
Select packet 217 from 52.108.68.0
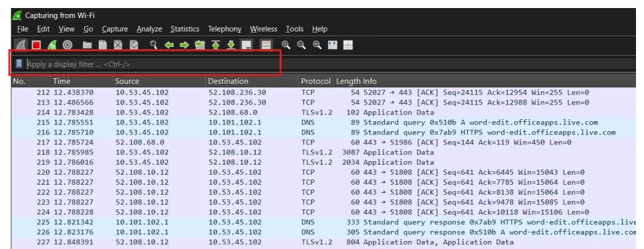click(x=323, y=143)
